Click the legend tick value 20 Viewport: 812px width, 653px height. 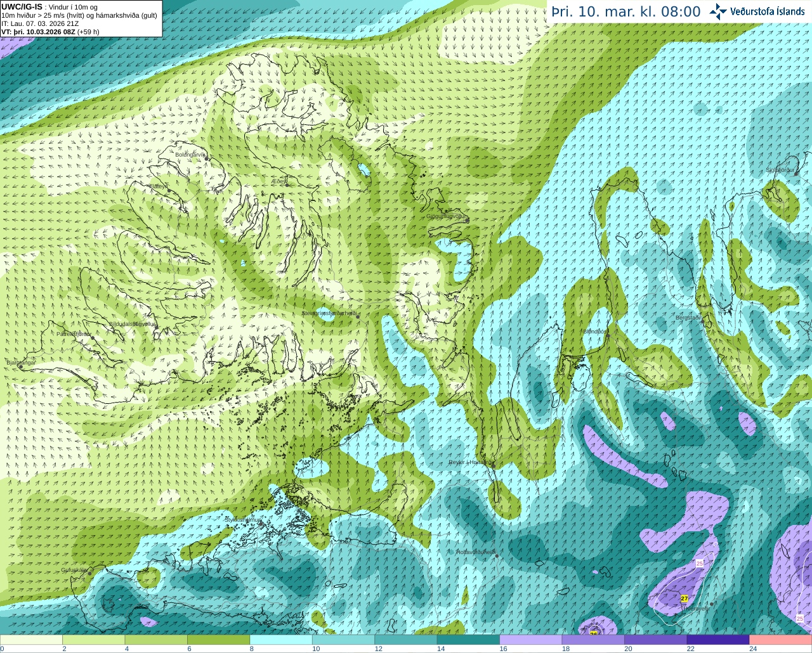pos(628,649)
